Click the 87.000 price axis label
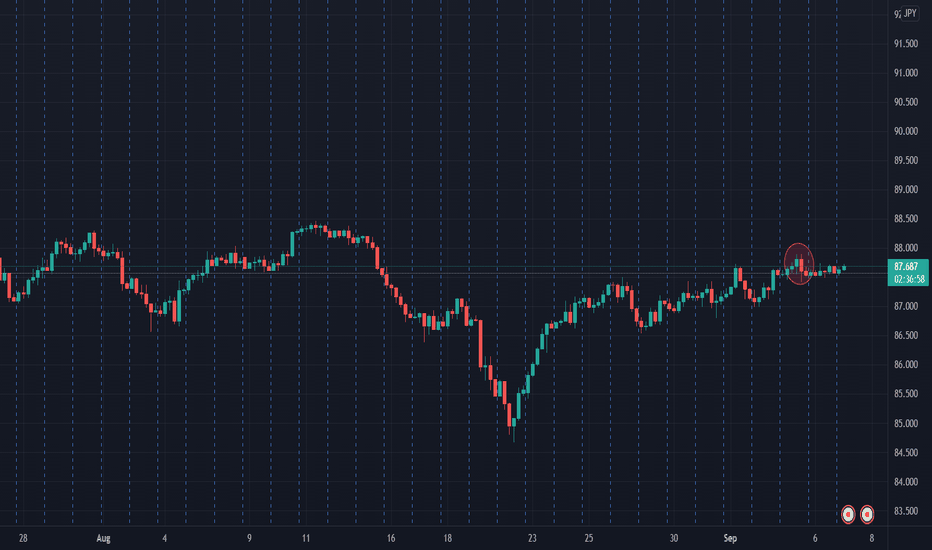Image resolution: width=932 pixels, height=550 pixels. coord(906,306)
